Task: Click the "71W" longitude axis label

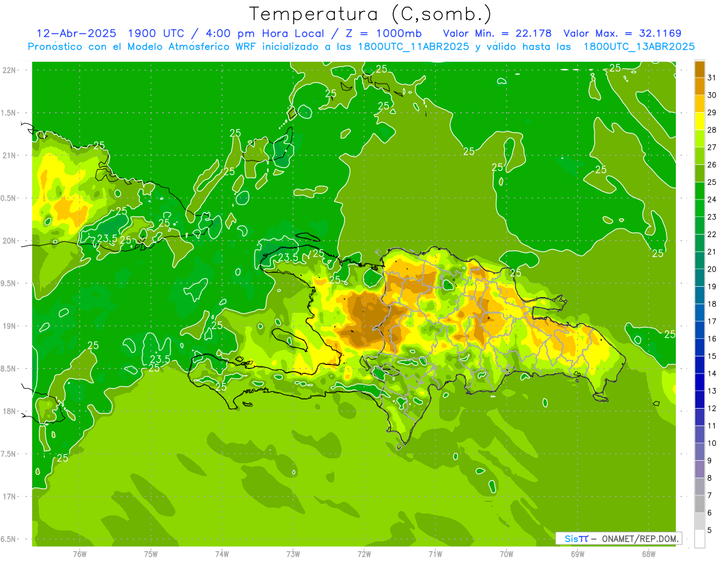Action: (435, 554)
